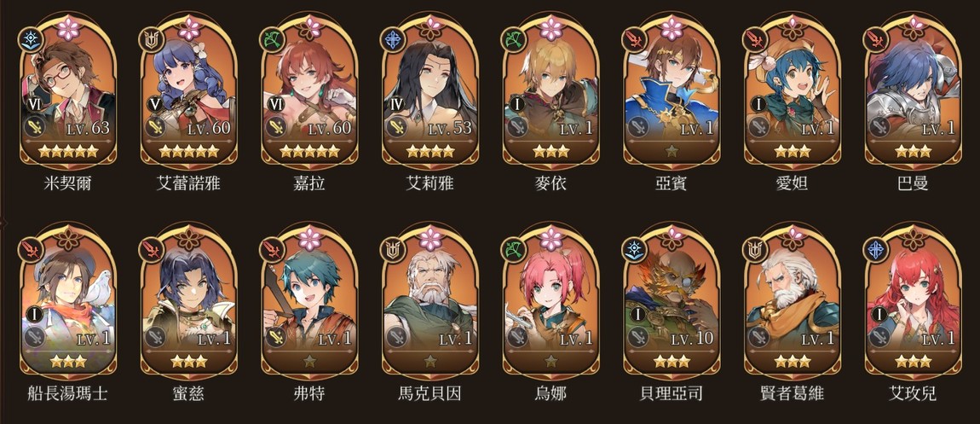The width and height of the screenshot is (980, 424).
Task: Click the rank IV badge on 艾莉雅
Action: tap(396, 104)
